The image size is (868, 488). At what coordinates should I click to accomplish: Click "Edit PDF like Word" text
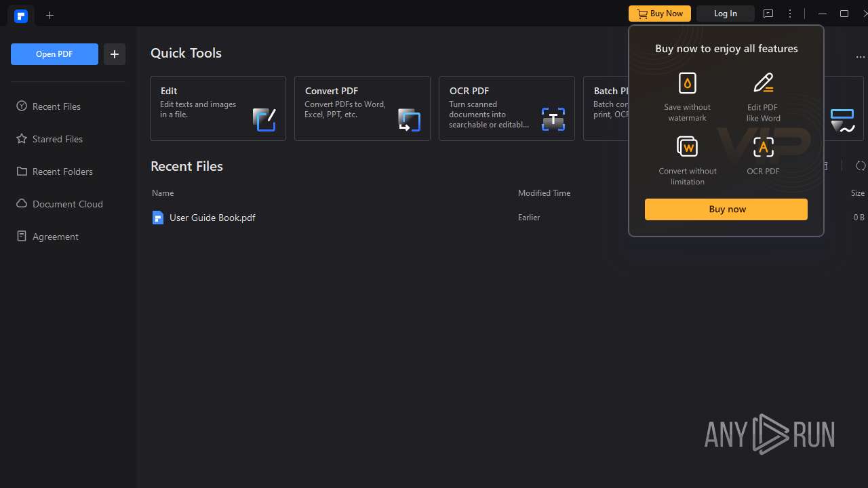[764, 113]
